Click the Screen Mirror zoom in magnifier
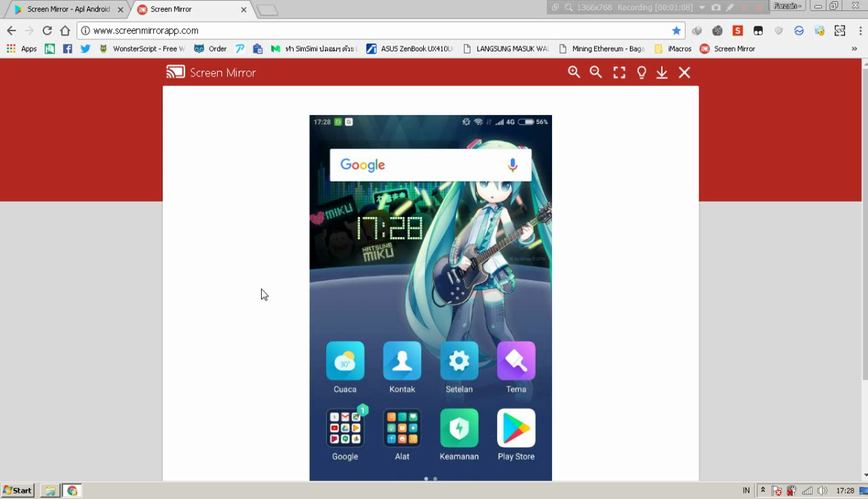The image size is (868, 499). [574, 73]
